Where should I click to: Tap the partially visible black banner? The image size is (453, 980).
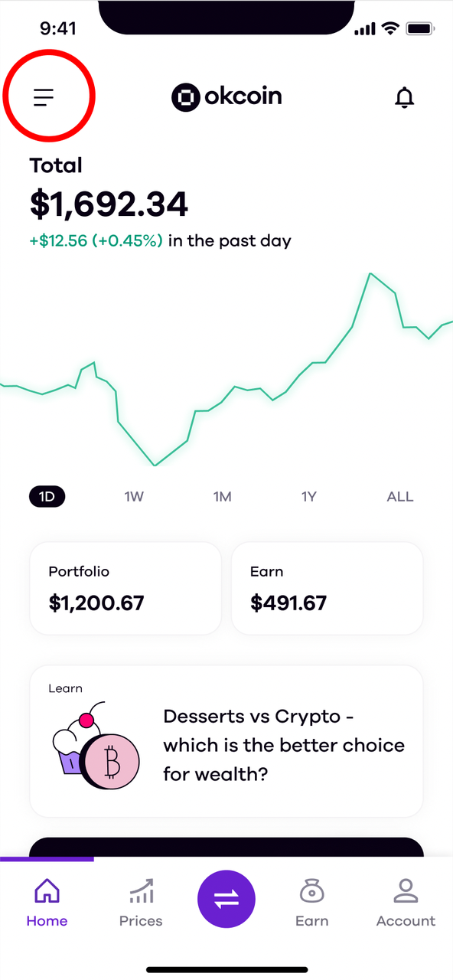click(x=226, y=847)
